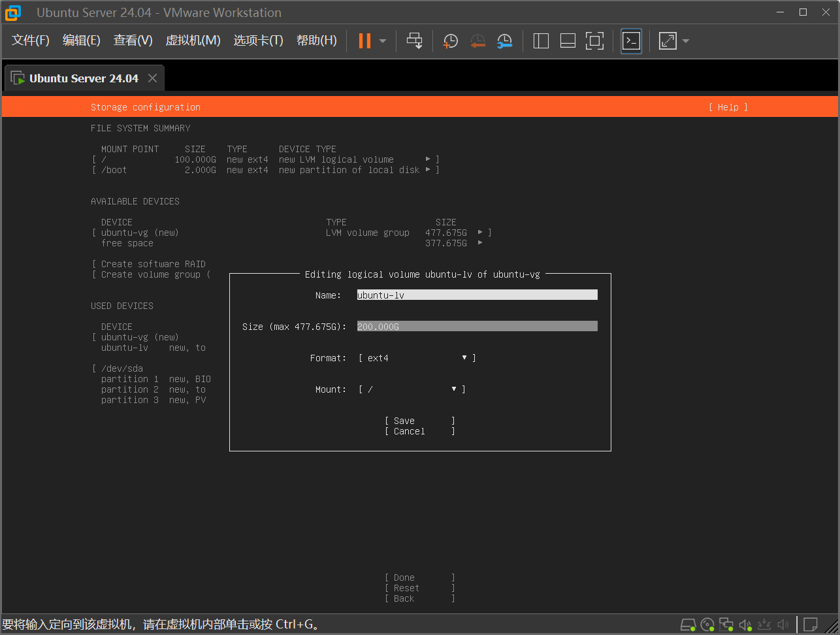Take a snapshot of this virtual machine

tap(451, 41)
